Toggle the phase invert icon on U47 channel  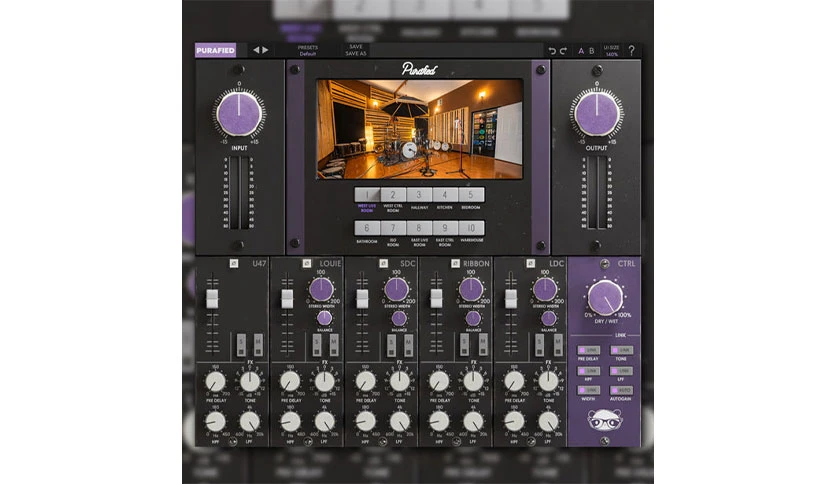pos(234,263)
